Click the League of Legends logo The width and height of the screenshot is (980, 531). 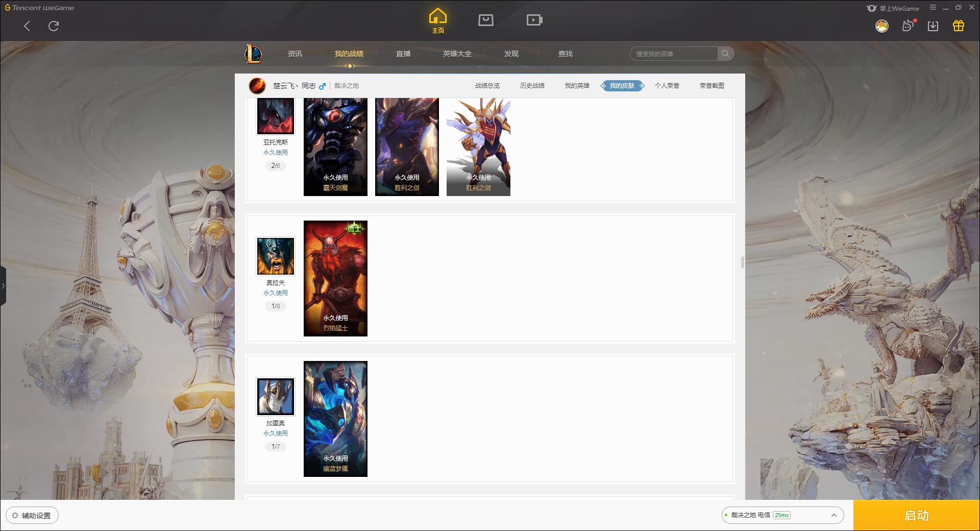[x=253, y=54]
